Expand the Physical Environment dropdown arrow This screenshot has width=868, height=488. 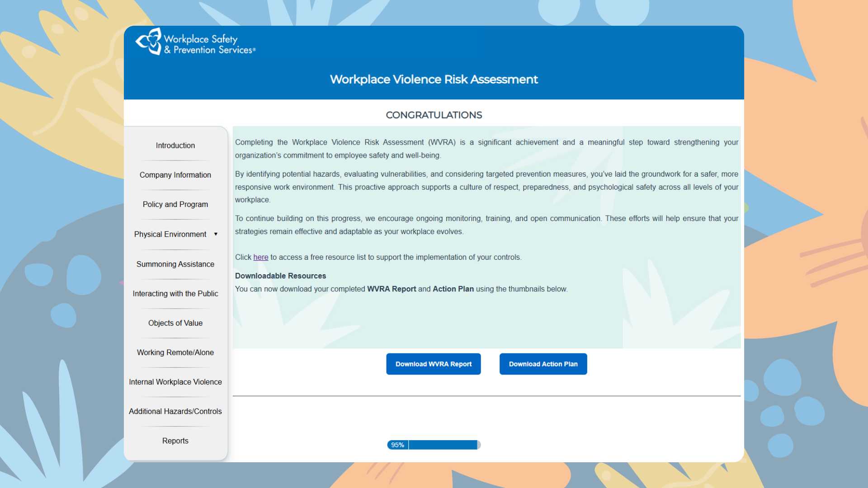[216, 234]
